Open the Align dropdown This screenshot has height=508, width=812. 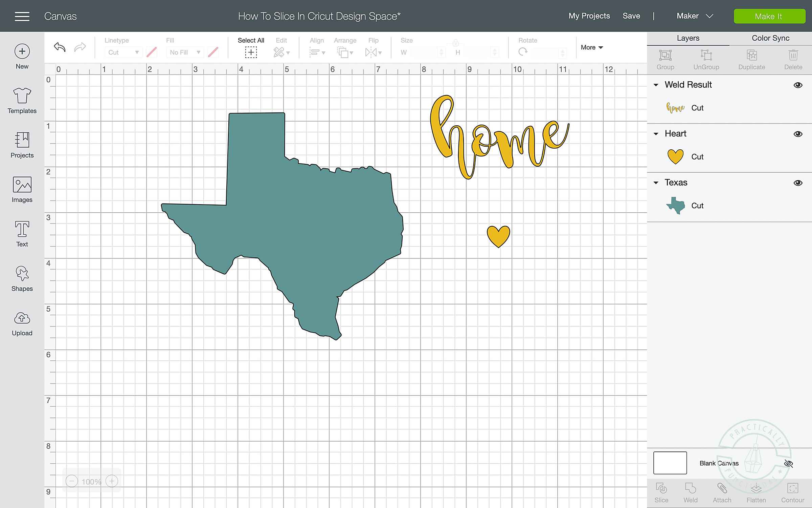(x=317, y=52)
